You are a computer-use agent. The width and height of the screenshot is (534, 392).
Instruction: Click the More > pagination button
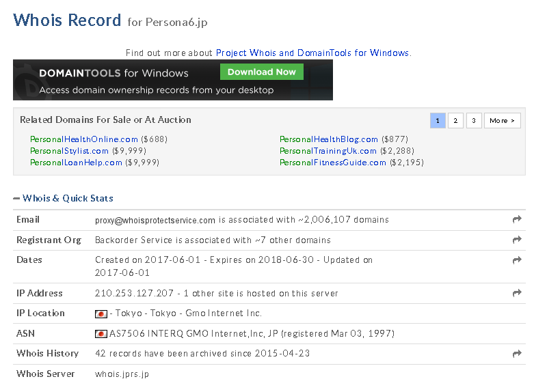(503, 120)
